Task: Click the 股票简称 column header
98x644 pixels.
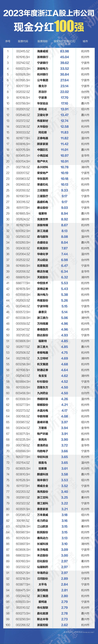Action: 43,41
